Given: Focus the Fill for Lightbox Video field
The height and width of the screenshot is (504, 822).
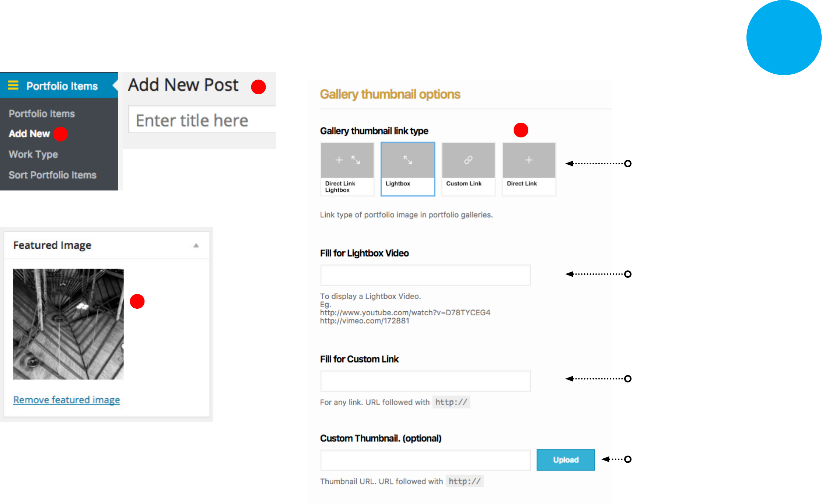Looking at the screenshot, I should pyautogui.click(x=425, y=275).
